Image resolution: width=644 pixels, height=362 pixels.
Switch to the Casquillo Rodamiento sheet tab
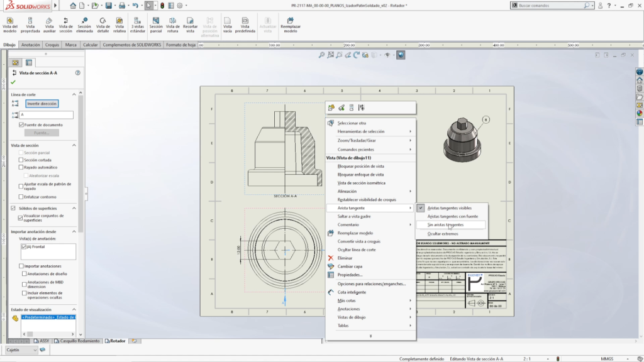[x=77, y=341]
